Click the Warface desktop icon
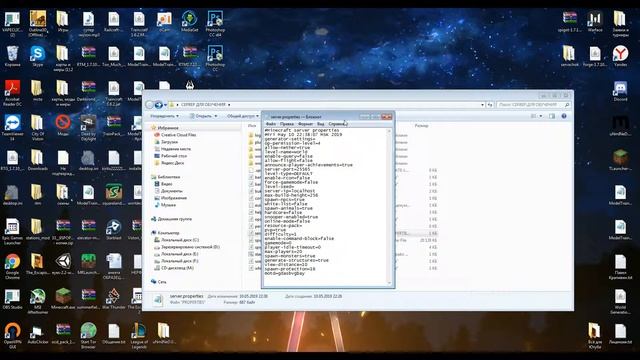Viewport: 640px width, 360px height. 595,22
